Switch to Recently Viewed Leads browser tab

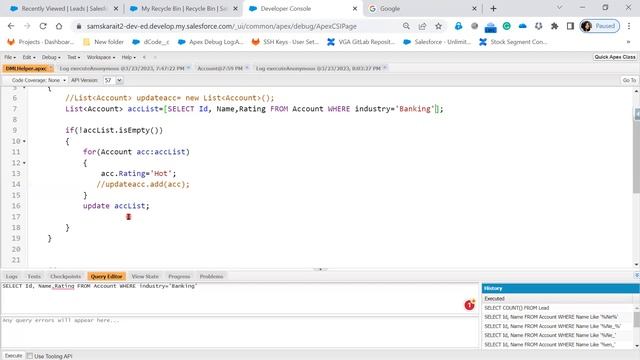(63, 9)
